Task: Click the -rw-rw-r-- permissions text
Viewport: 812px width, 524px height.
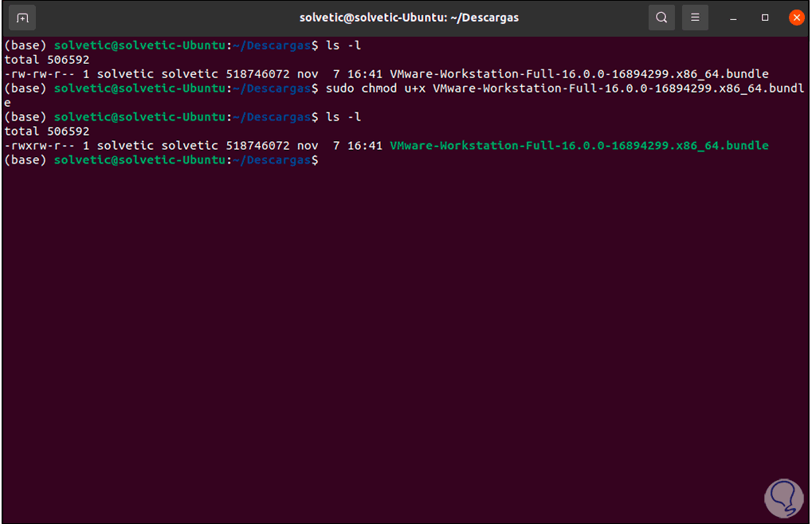Action: (39, 74)
